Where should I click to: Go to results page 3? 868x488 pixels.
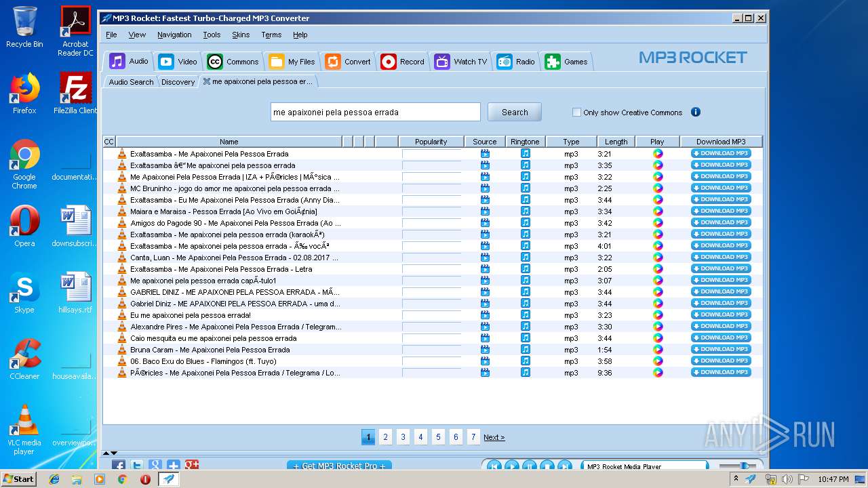coord(403,437)
